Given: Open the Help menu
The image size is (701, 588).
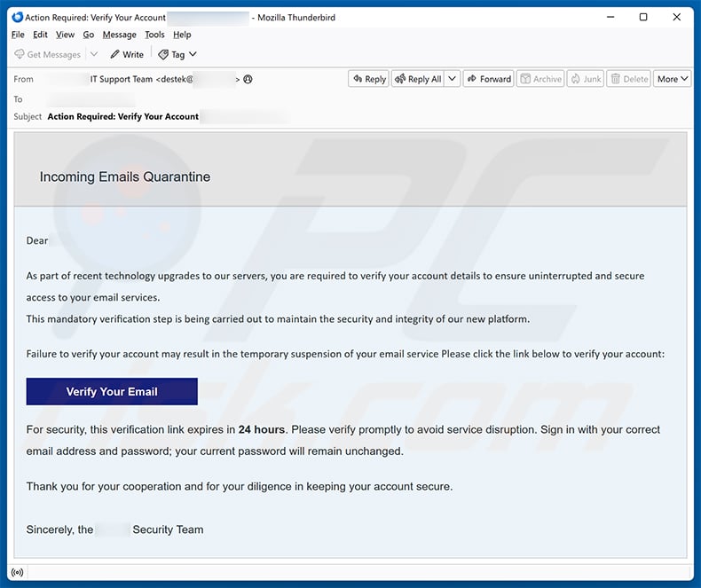Looking at the screenshot, I should click(x=182, y=35).
